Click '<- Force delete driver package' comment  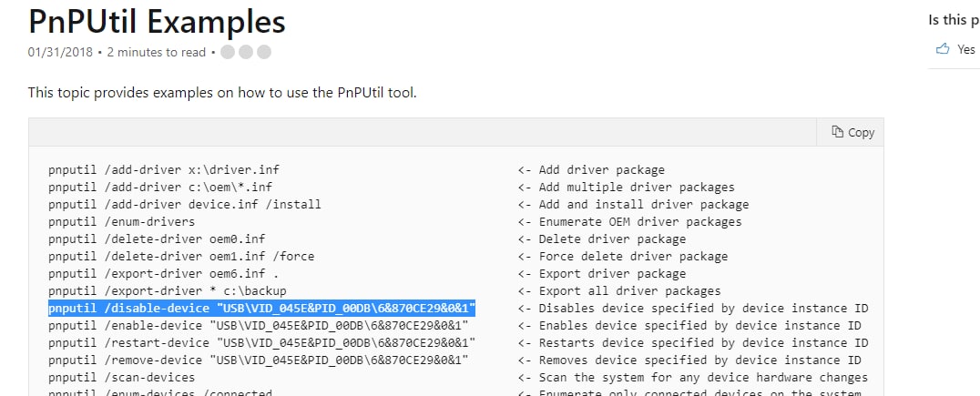pos(622,256)
